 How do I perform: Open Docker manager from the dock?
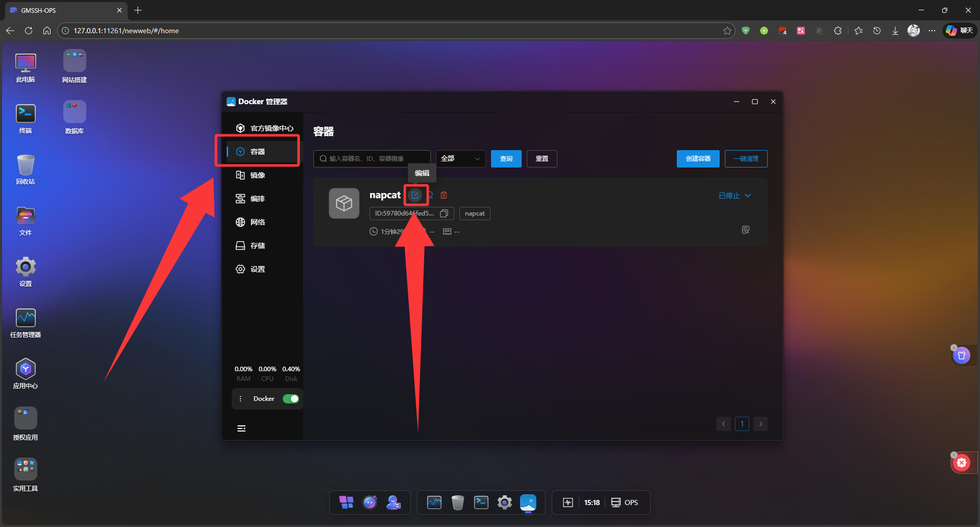pos(528,502)
